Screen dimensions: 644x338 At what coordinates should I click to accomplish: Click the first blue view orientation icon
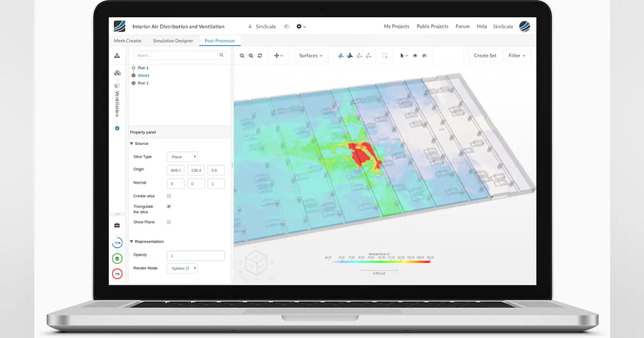click(x=341, y=56)
